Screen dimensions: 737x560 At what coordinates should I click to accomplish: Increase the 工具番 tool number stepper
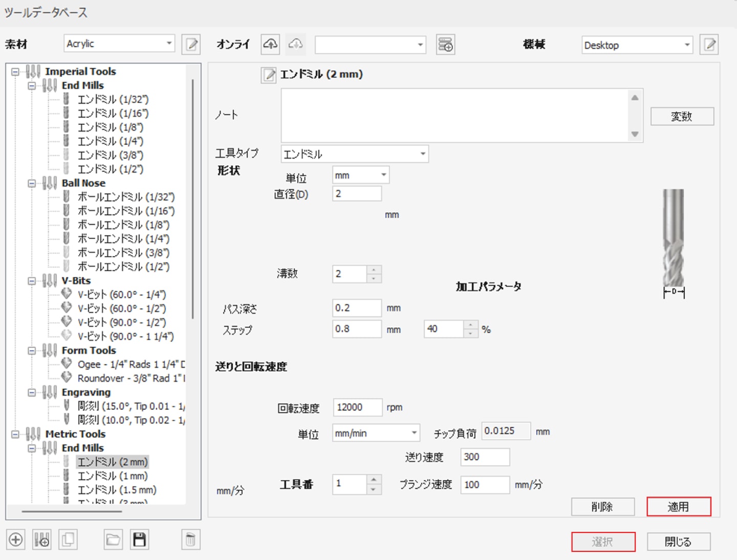coord(374,479)
